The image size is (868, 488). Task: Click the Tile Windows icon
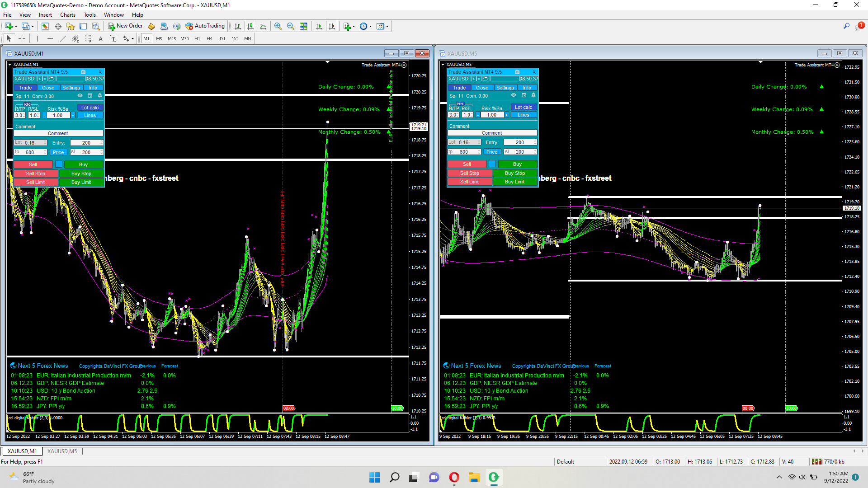point(303,26)
